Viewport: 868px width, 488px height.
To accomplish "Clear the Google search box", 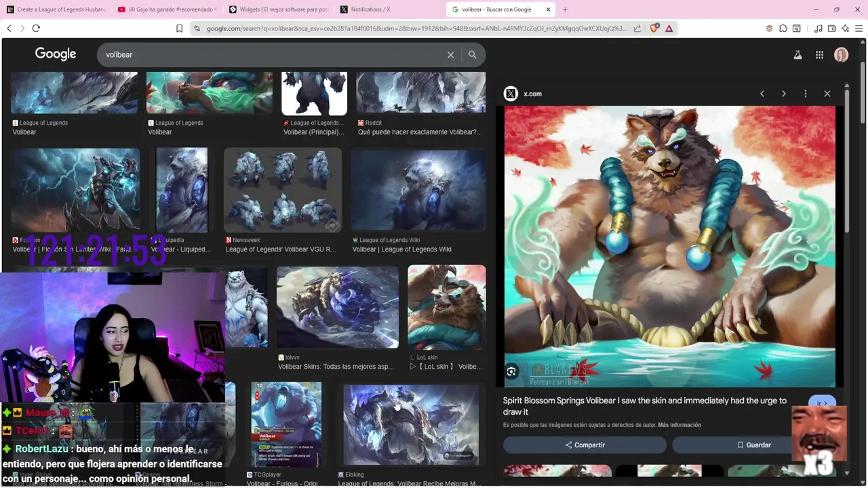I will [x=450, y=55].
